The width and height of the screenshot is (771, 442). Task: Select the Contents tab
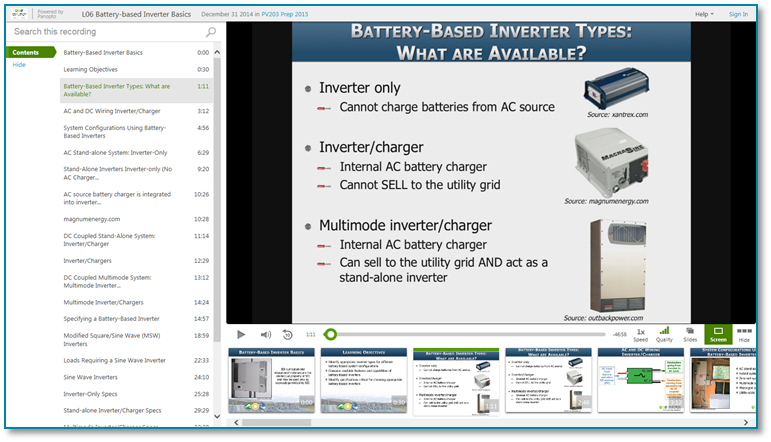tap(30, 52)
